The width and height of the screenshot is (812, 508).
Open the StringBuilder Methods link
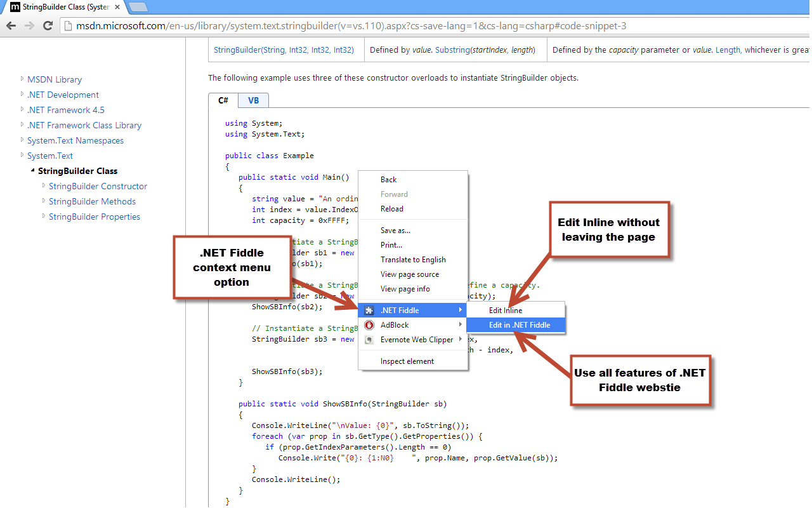[92, 201]
